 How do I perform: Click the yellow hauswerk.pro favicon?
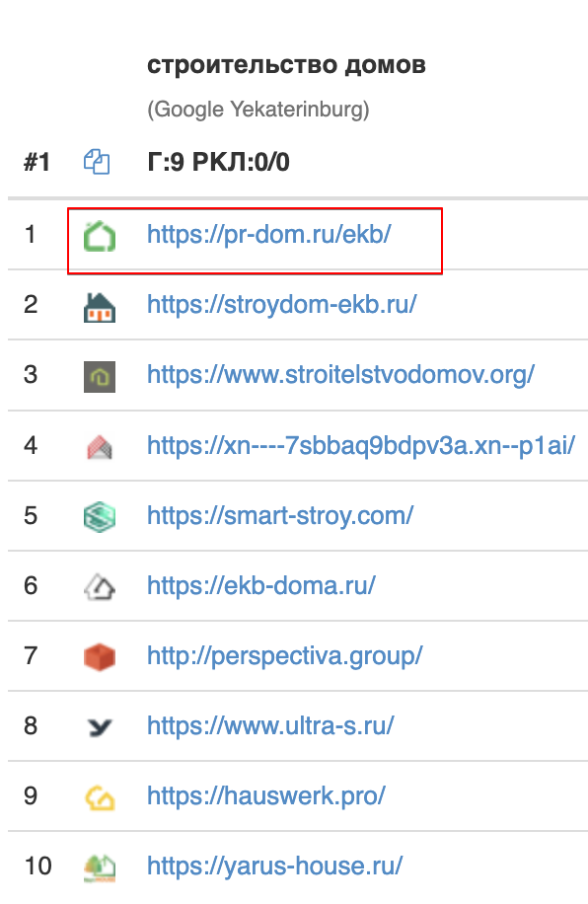coord(100,798)
